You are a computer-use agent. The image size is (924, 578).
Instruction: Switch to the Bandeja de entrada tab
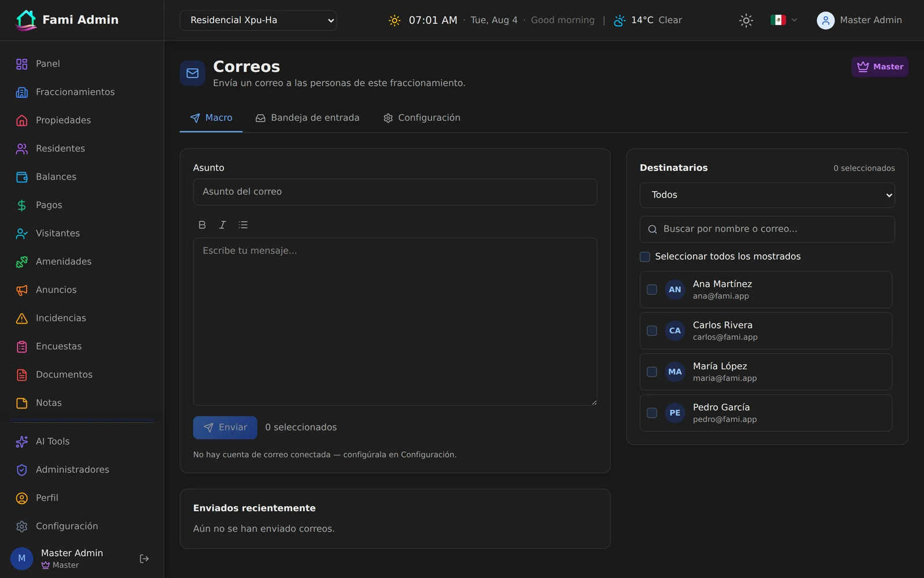coord(307,118)
